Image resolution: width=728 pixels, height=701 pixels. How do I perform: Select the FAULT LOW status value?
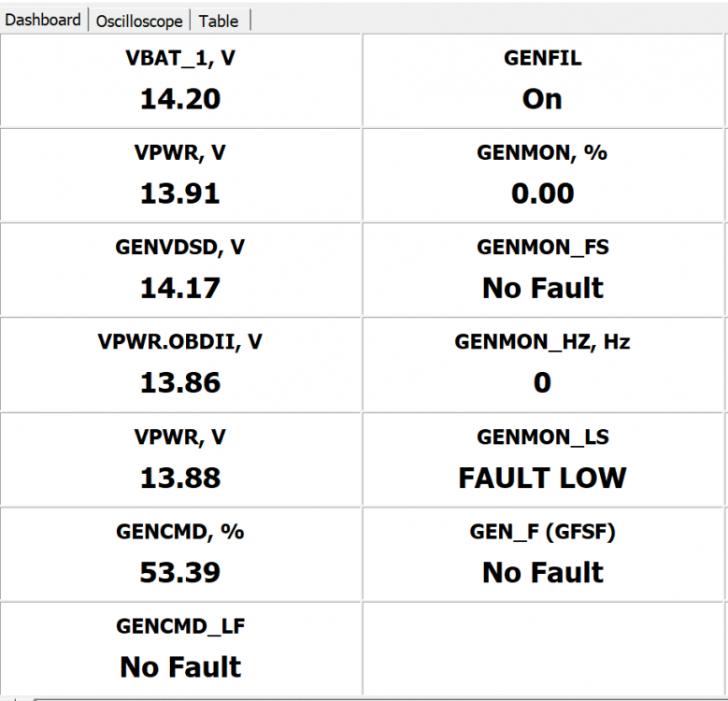(543, 478)
